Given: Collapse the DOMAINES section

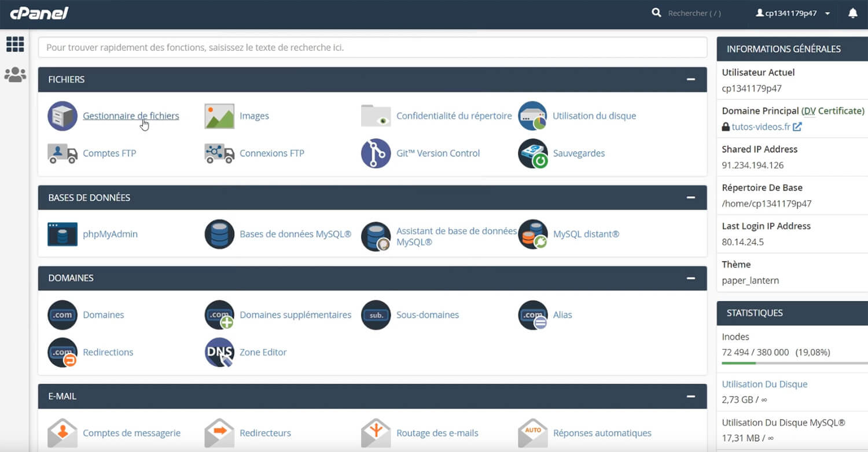Looking at the screenshot, I should point(690,278).
